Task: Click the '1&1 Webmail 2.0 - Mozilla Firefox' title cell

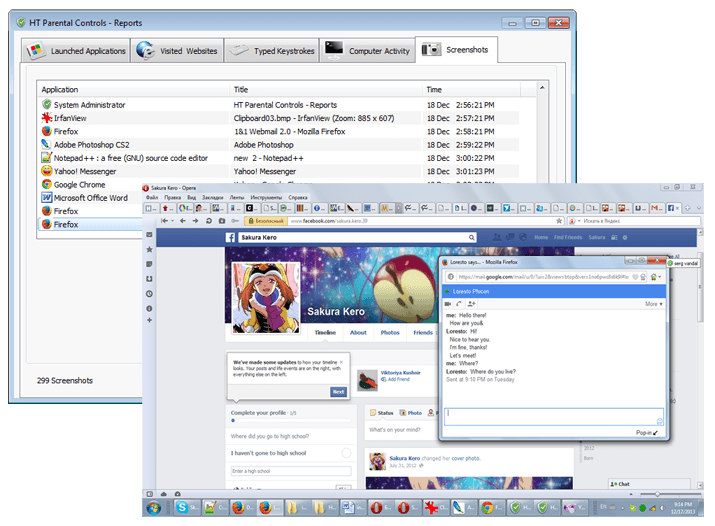Action: pyautogui.click(x=290, y=131)
